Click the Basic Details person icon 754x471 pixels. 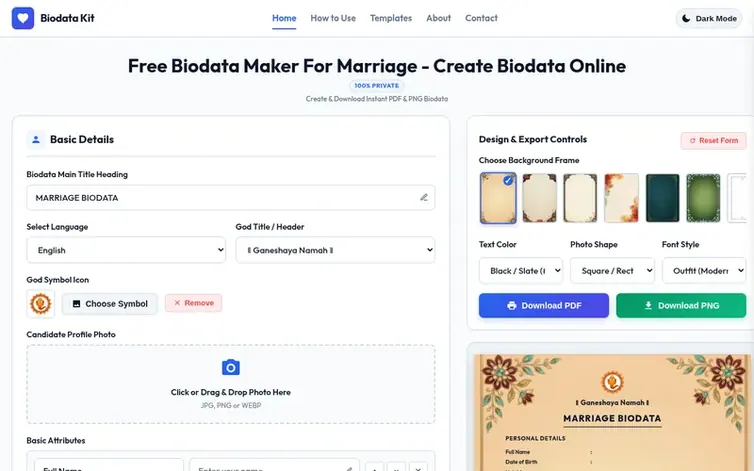point(36,140)
